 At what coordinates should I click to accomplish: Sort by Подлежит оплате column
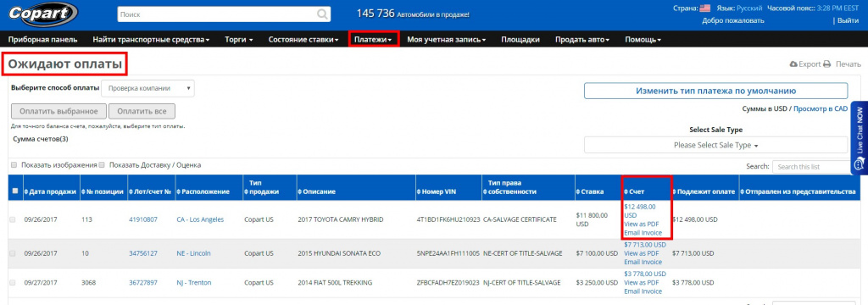[x=704, y=191]
